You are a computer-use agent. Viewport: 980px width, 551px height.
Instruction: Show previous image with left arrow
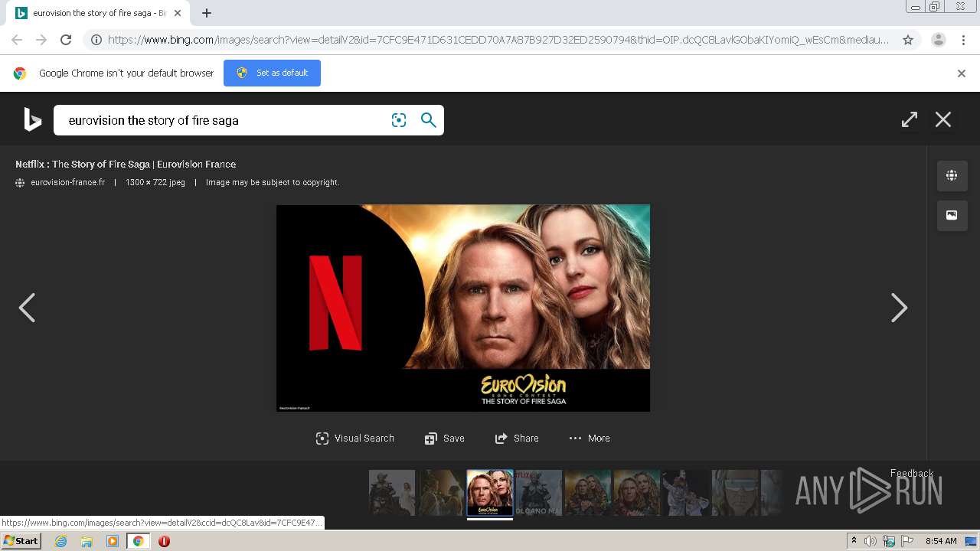(27, 308)
